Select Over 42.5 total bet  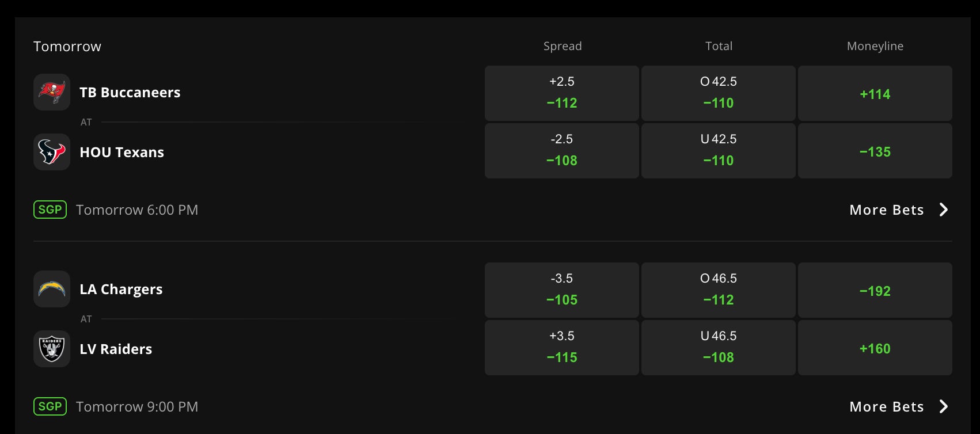tap(718, 93)
